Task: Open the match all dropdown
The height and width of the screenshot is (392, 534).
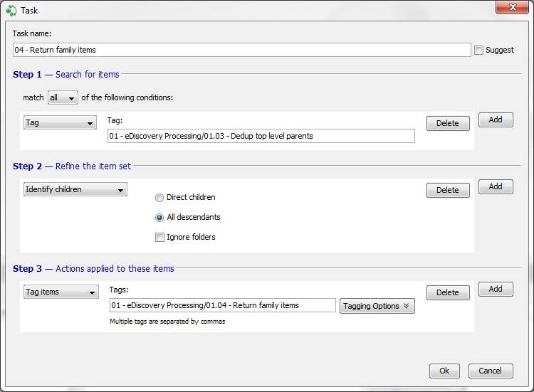Action: click(63, 97)
